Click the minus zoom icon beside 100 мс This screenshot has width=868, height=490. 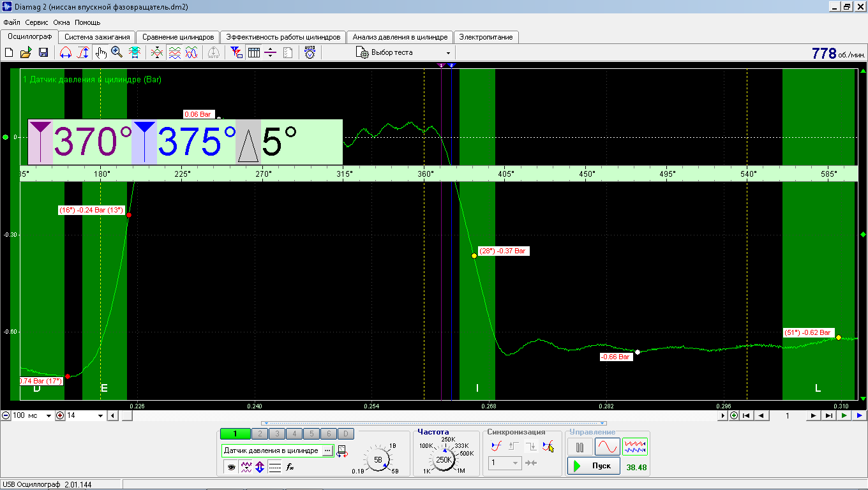click(5, 415)
